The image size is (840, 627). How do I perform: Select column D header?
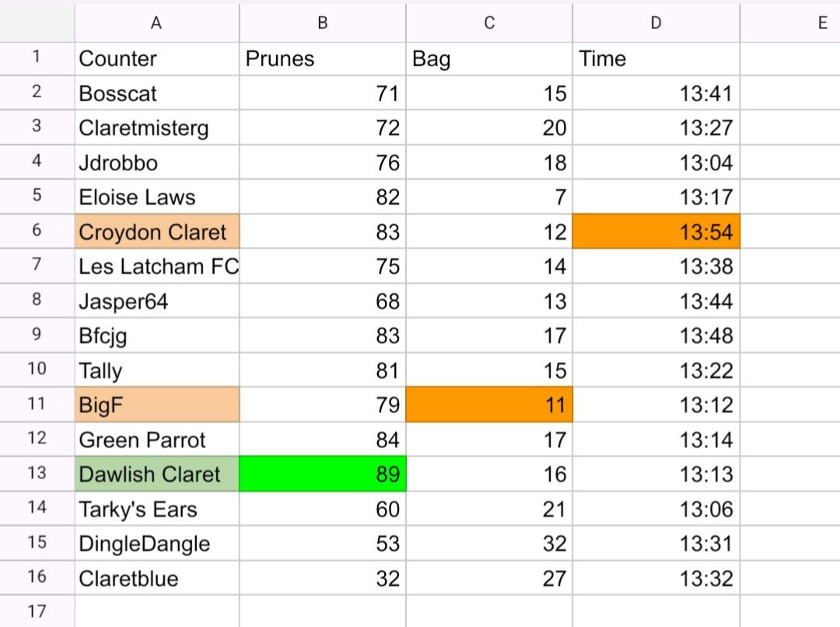coord(656,23)
